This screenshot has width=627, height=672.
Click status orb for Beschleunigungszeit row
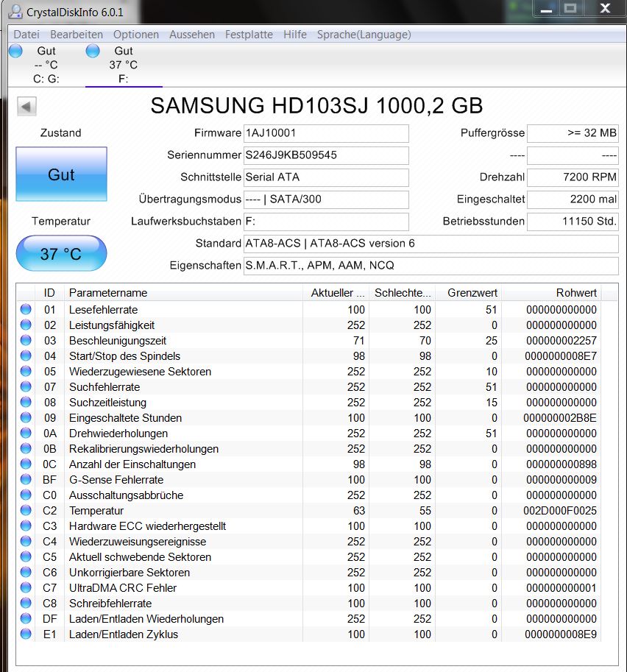pos(26,340)
